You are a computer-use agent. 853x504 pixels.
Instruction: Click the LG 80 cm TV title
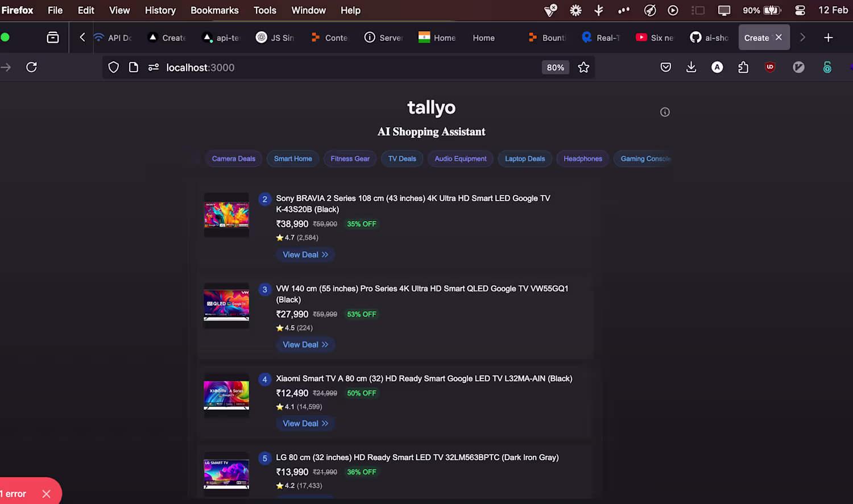[417, 457]
